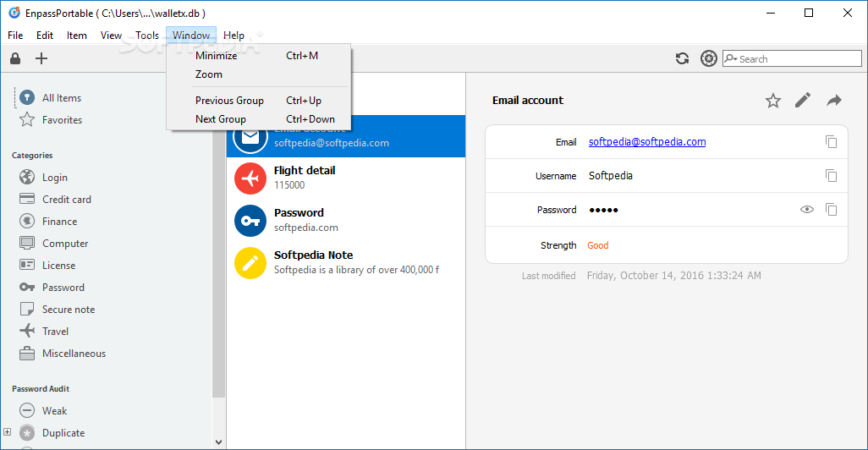868x450 pixels.
Task: Copy the Password field value
Action: pyautogui.click(x=831, y=209)
